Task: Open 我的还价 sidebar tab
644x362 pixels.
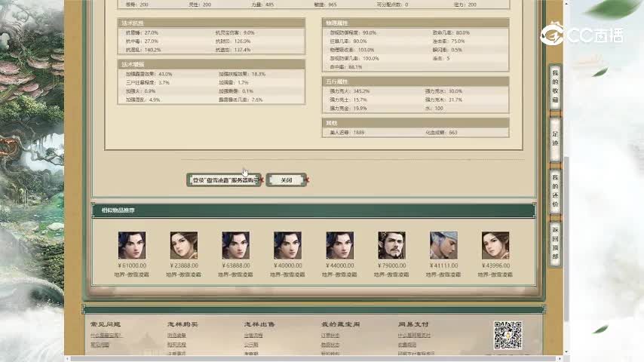Action: [x=555, y=191]
